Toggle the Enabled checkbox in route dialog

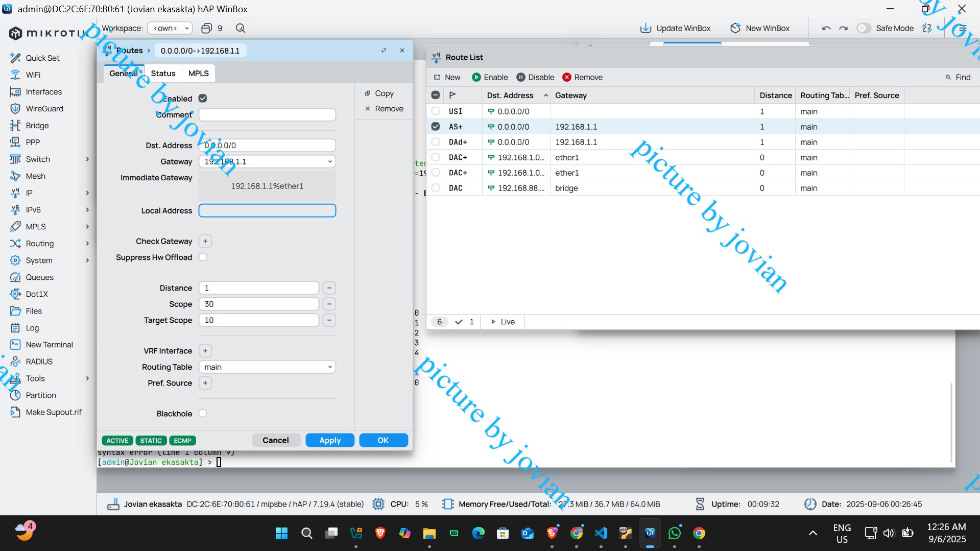[203, 99]
